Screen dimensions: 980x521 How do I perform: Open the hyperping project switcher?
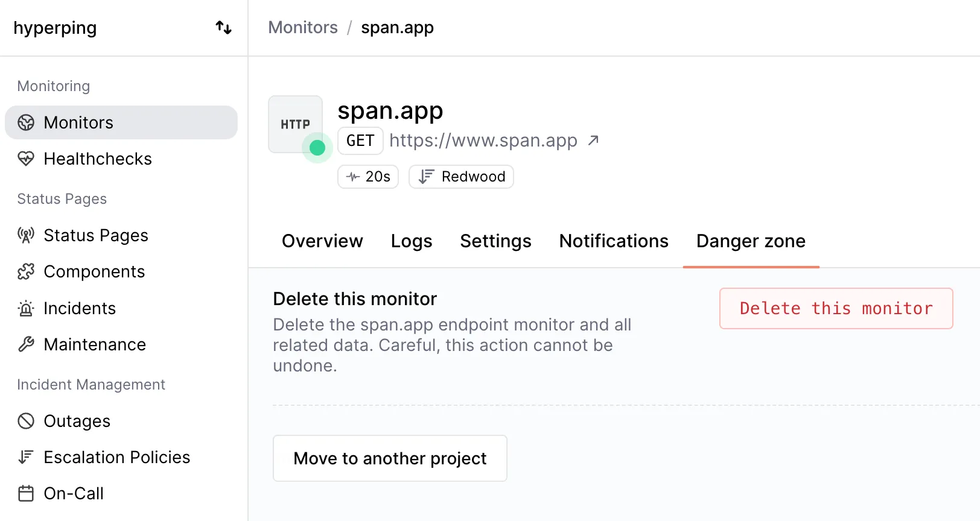click(x=223, y=28)
